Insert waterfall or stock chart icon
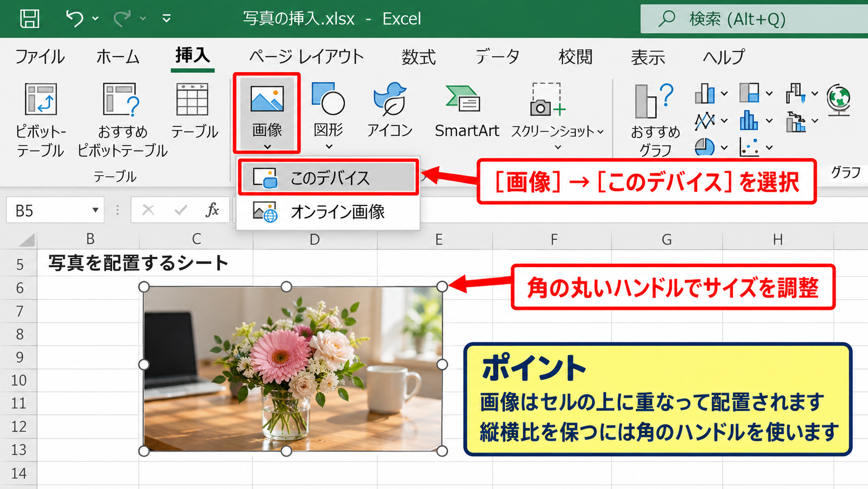The width and height of the screenshot is (868, 489). (795, 94)
